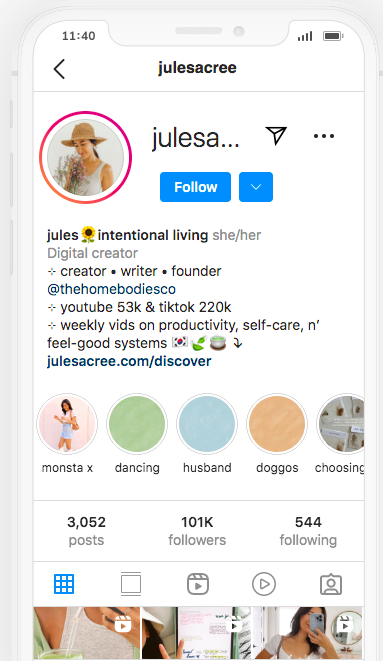Viewport: 383px width, 661px height.
Task: Switch to the feed list view tab
Action: coord(131,584)
